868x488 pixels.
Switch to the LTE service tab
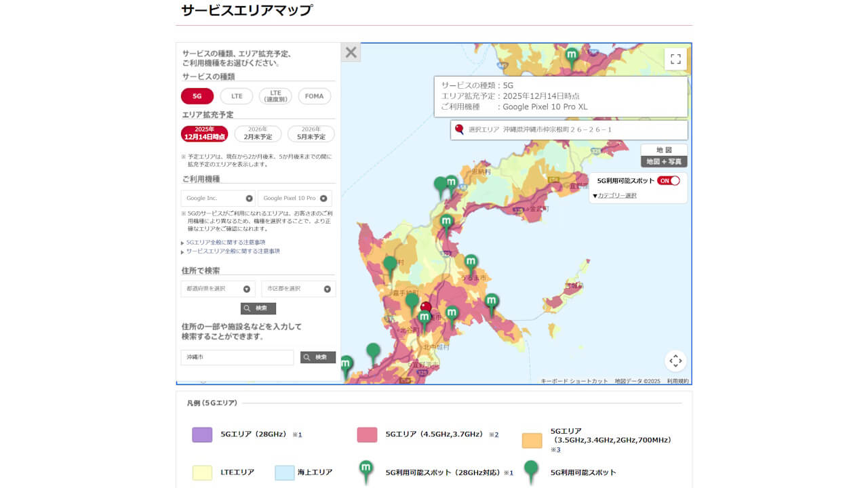pos(236,96)
